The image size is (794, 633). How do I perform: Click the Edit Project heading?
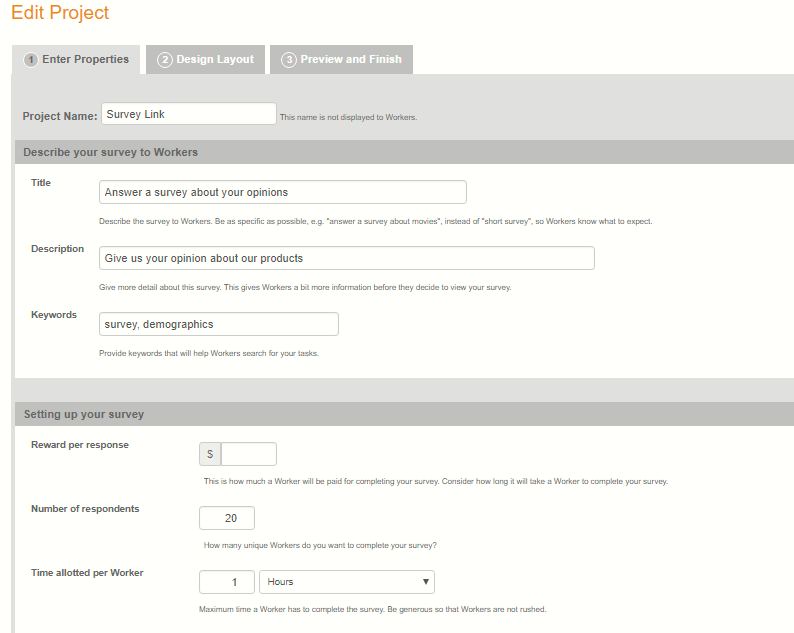coord(60,13)
